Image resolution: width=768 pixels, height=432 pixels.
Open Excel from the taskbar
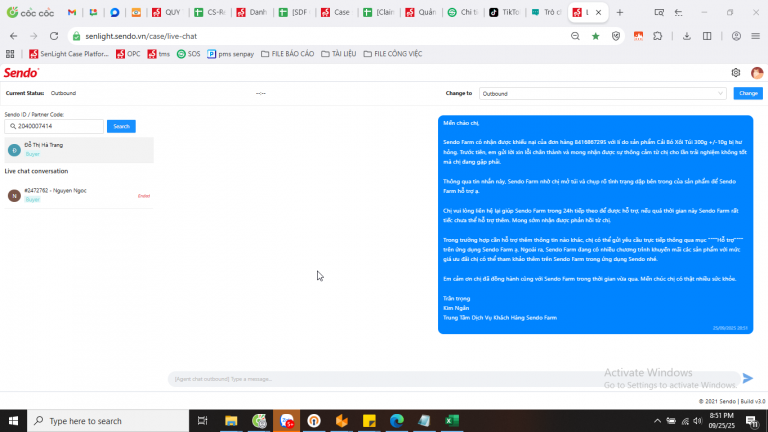(x=452, y=421)
